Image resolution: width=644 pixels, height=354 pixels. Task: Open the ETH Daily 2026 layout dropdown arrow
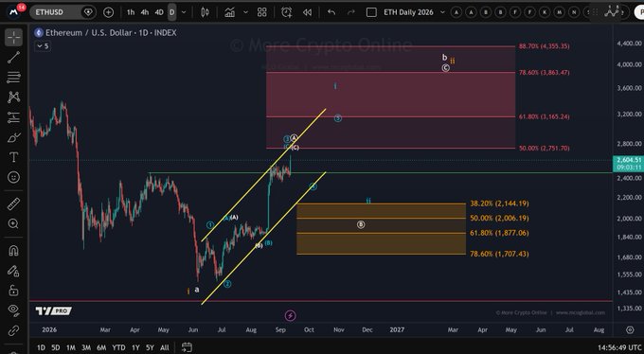tap(442, 12)
